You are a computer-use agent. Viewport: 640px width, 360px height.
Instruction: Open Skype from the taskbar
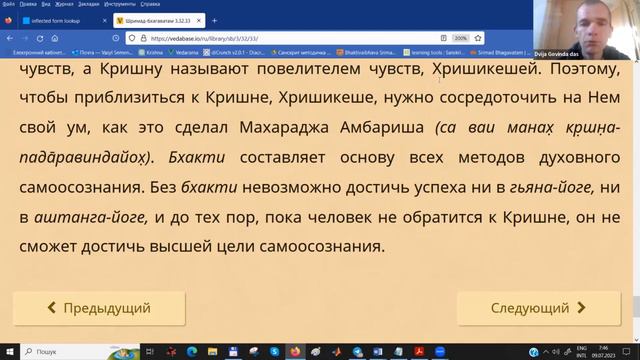point(275,351)
